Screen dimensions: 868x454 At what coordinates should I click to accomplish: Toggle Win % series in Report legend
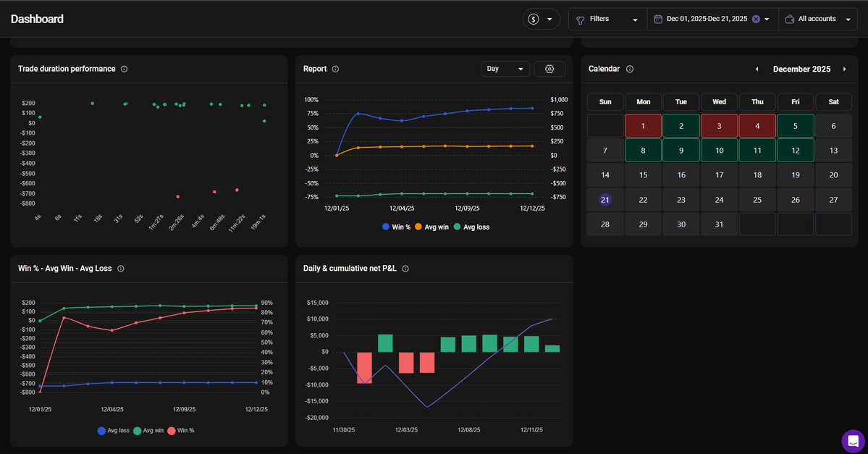tap(397, 227)
